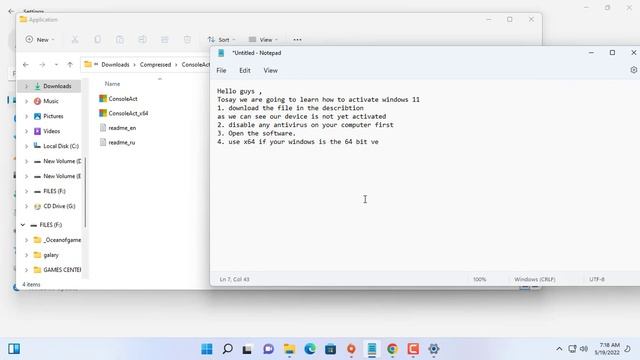Go forward in File Explorer
Viewport: 640px width, 360px height.
click(x=42, y=64)
